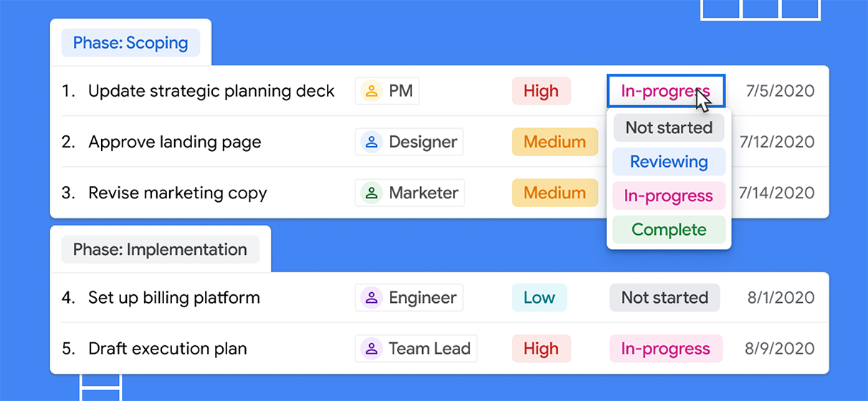The image size is (868, 401).
Task: Click the Update strategic planning deck task text
Action: click(211, 91)
